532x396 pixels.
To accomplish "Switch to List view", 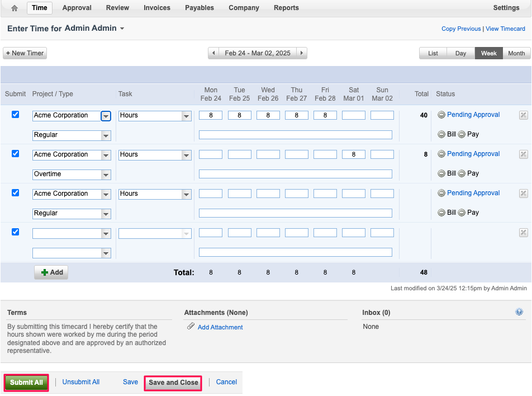I will [x=433, y=53].
